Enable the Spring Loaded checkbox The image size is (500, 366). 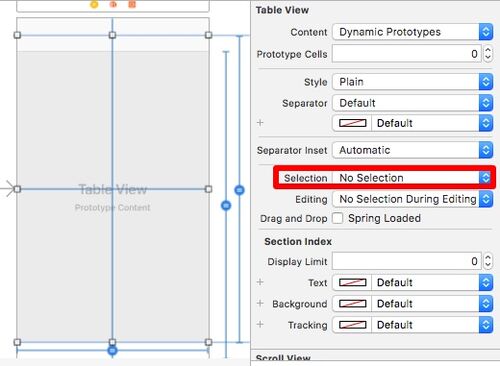pos(337,218)
